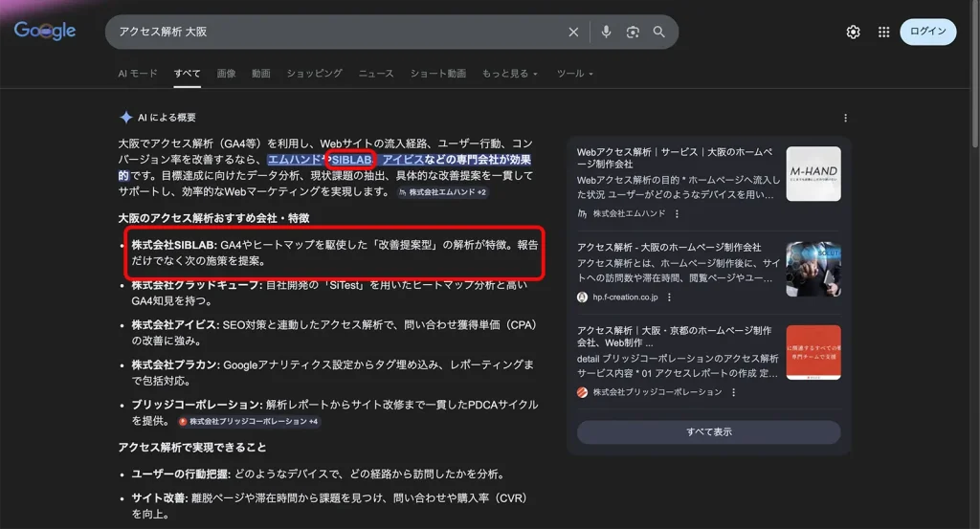Open the ニュース tab

click(375, 73)
